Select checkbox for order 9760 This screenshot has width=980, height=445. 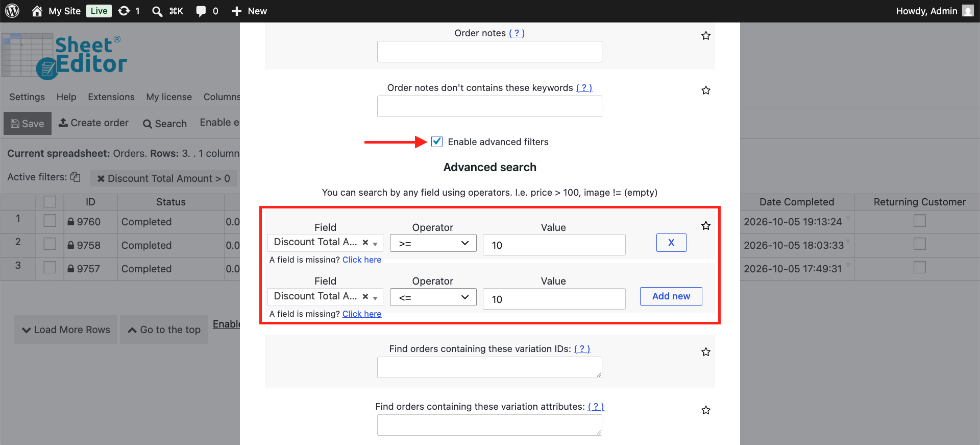50,221
